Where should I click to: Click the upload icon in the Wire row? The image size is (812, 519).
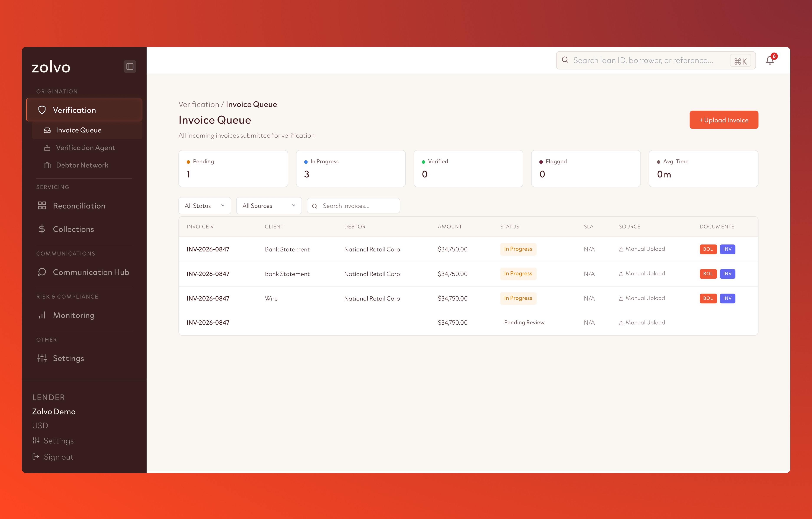click(x=621, y=298)
